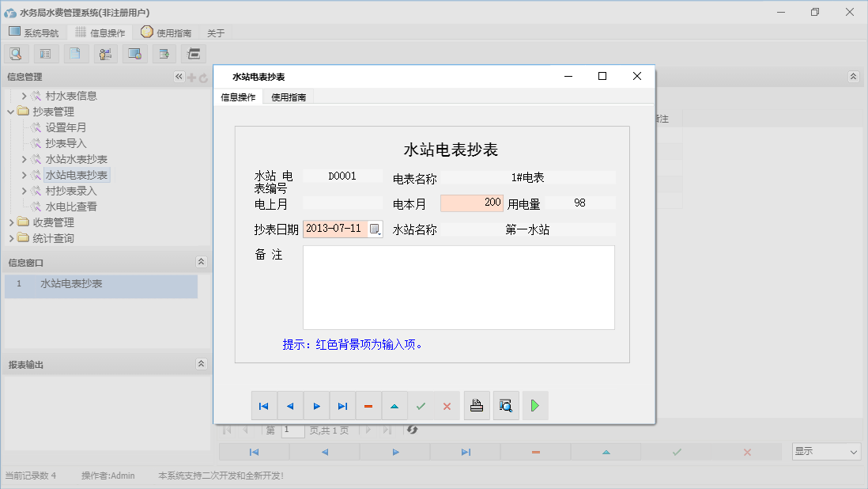
Task: Open the 系统导航 menu
Action: [34, 32]
